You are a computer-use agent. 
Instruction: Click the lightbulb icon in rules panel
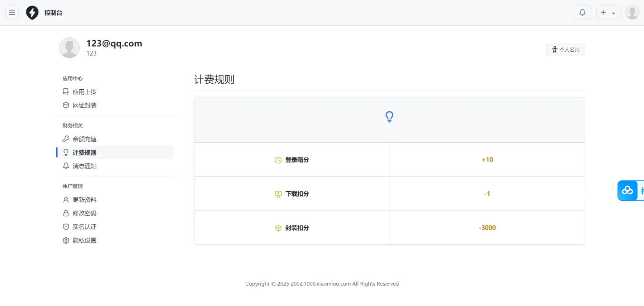(389, 117)
